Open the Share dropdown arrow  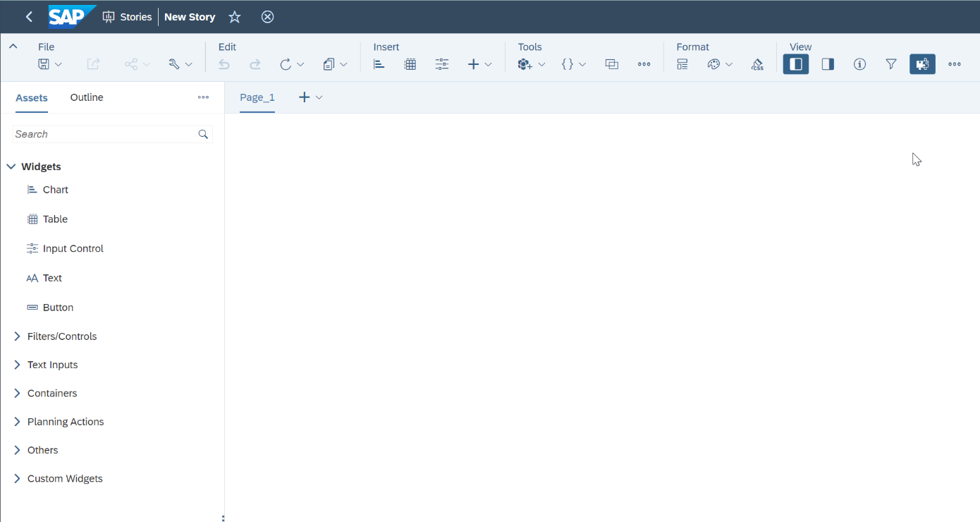(147, 64)
